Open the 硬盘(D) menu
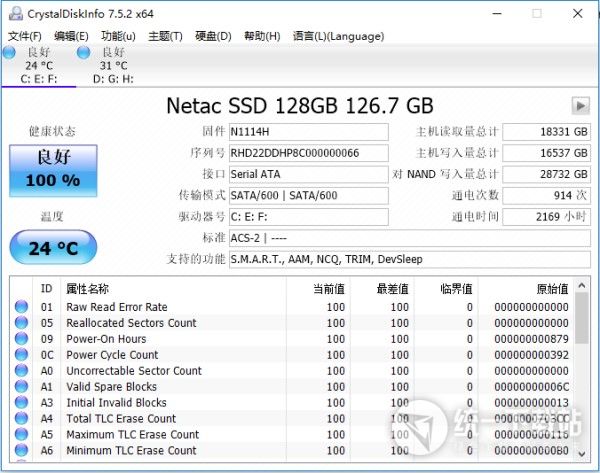Image resolution: width=600 pixels, height=473 pixels. (213, 36)
